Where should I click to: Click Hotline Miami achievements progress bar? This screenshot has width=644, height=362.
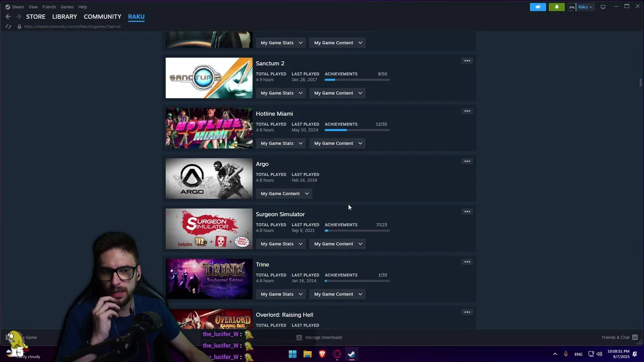click(x=357, y=130)
